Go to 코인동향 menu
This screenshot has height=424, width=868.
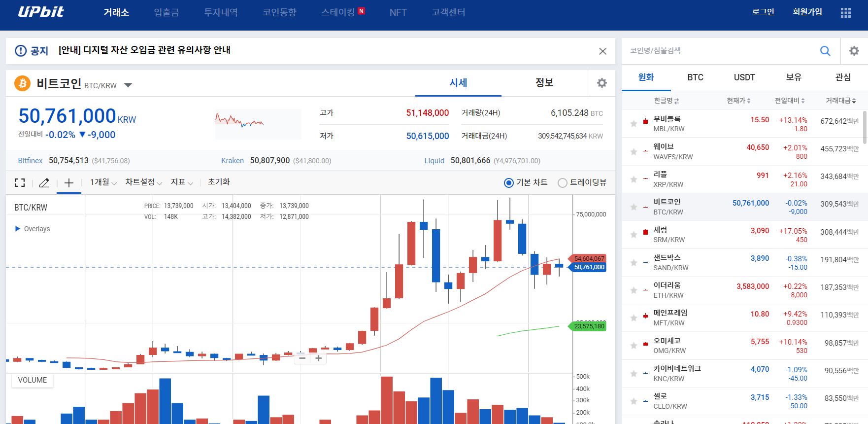279,12
